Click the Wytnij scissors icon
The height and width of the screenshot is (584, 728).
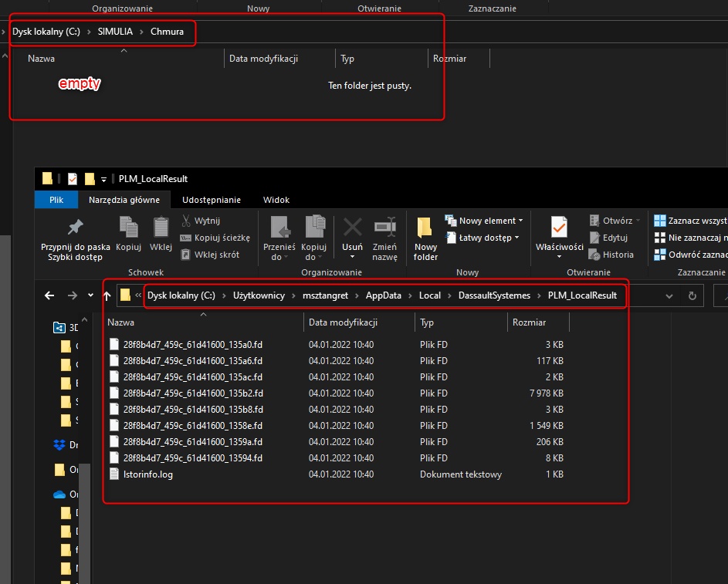coord(186,221)
